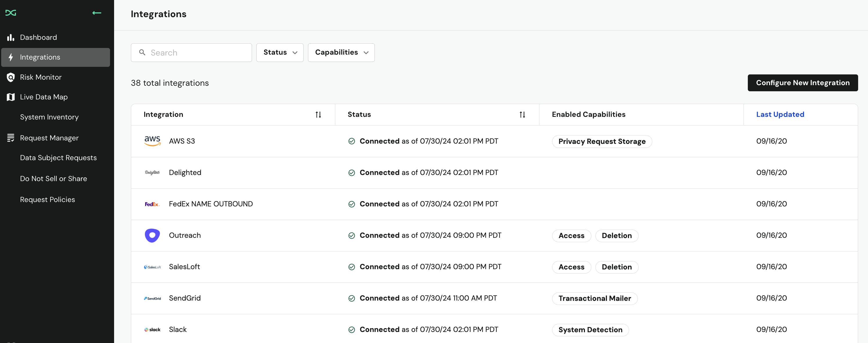This screenshot has width=868, height=343.
Task: Click the Slack logo icon
Action: pyautogui.click(x=152, y=330)
